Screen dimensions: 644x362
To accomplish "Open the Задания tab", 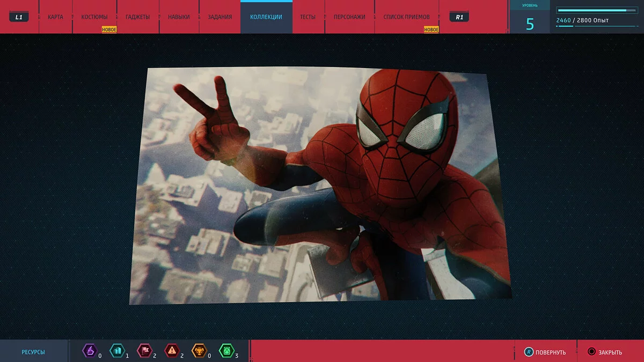I will click(x=220, y=17).
